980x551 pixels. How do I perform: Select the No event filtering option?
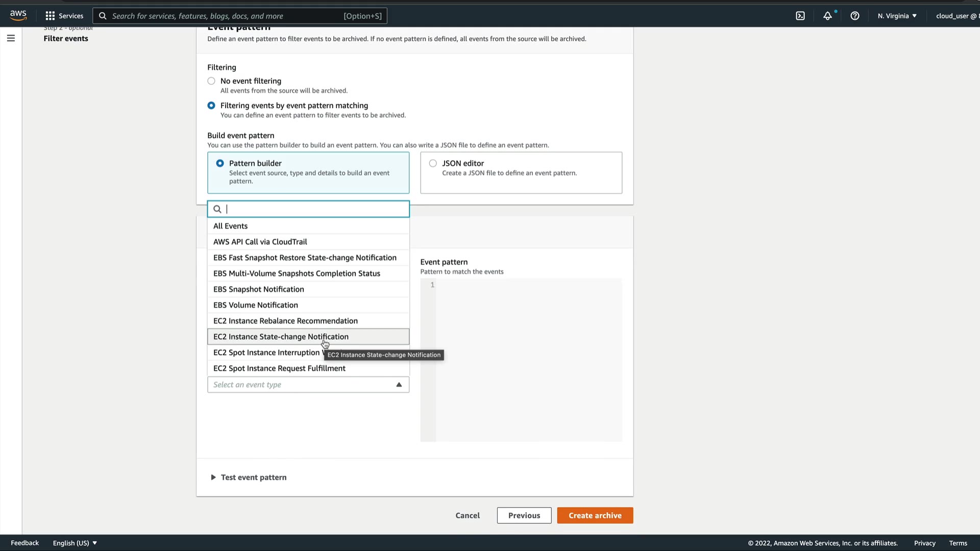[211, 81]
